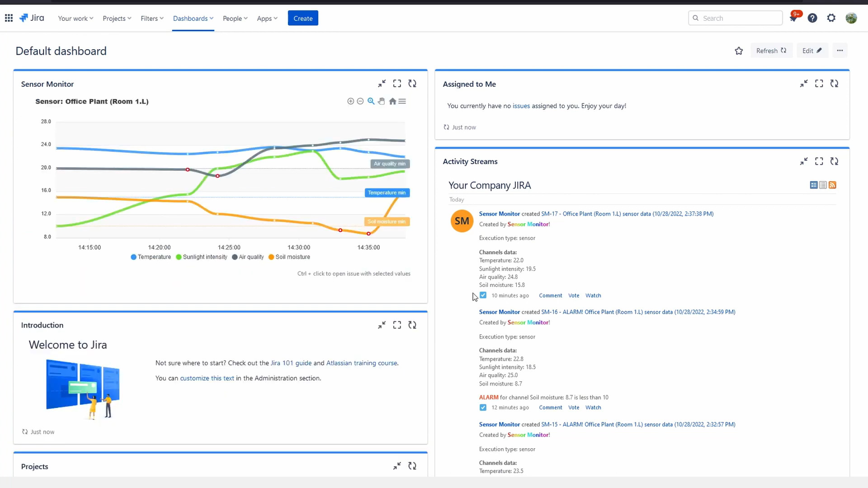Screen dimensions: 868x488
Task: Open chart hamburger menu icon
Action: click(402, 101)
